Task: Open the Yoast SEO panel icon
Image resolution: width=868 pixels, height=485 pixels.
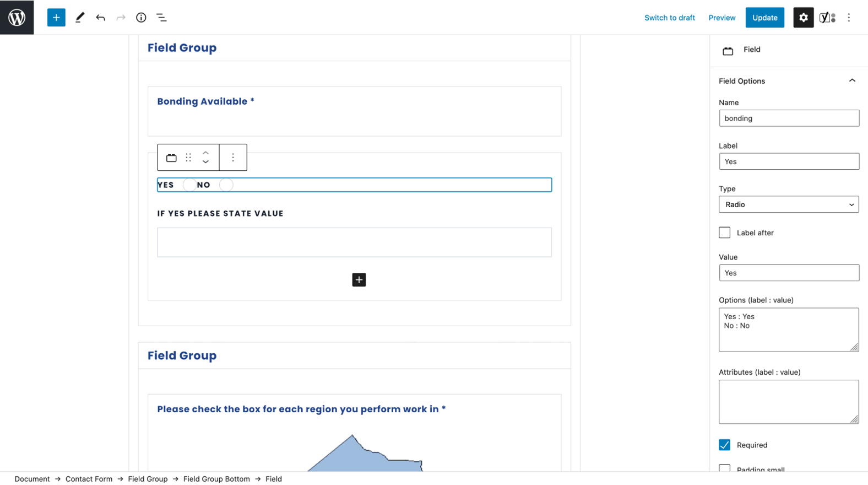Action: click(827, 18)
